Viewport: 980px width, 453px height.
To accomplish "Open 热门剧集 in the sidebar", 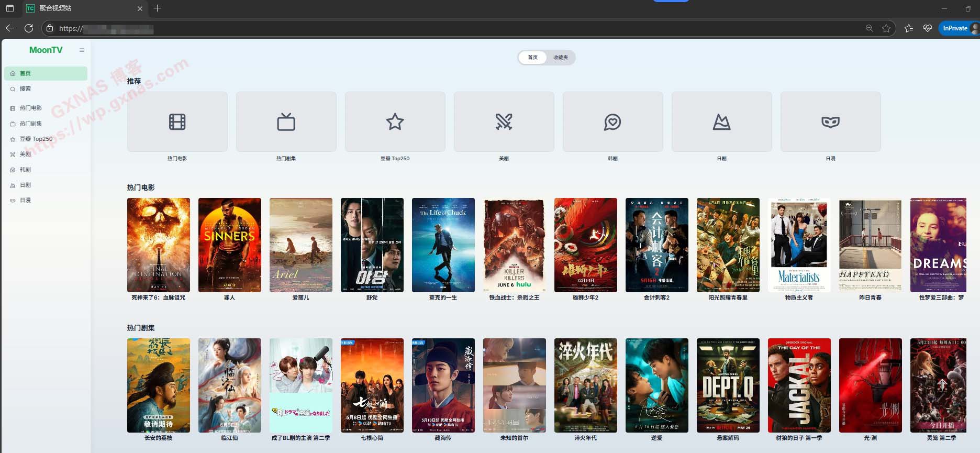I will point(46,124).
